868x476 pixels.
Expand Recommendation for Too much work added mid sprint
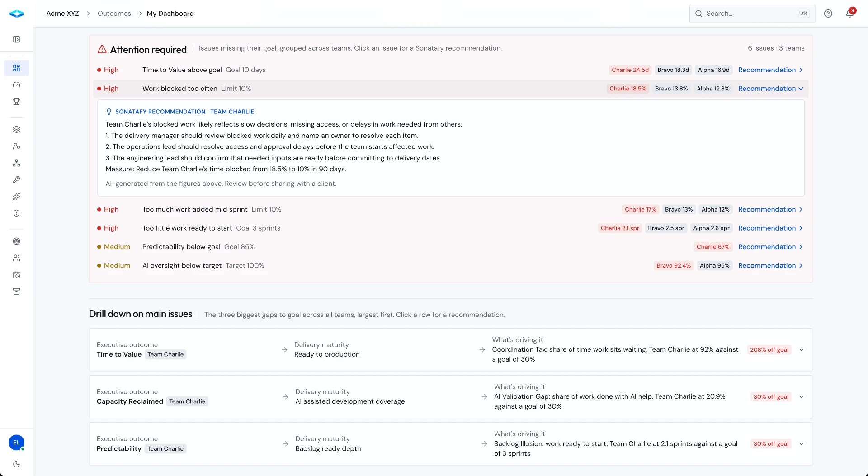770,209
